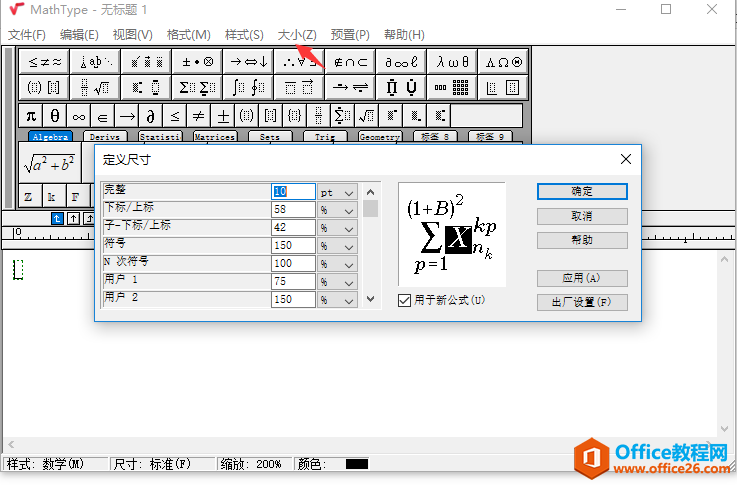
Task: Click the 确定 button
Action: (x=582, y=191)
